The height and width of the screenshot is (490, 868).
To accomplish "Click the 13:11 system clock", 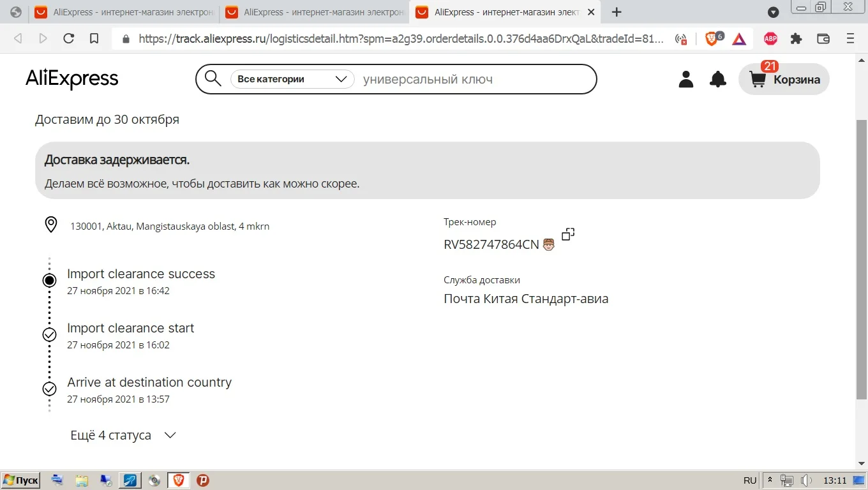I will click(835, 480).
